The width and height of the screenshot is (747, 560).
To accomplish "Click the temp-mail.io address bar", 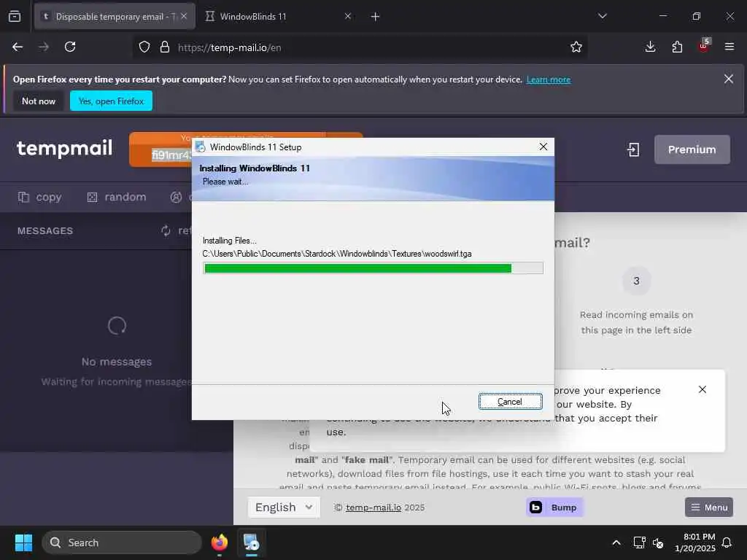I will [360, 47].
